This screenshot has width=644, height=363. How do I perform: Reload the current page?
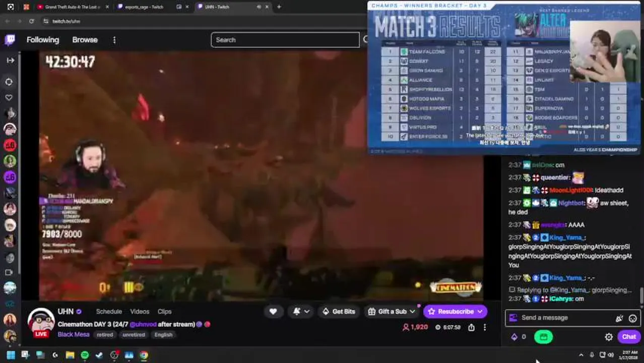[x=31, y=21]
